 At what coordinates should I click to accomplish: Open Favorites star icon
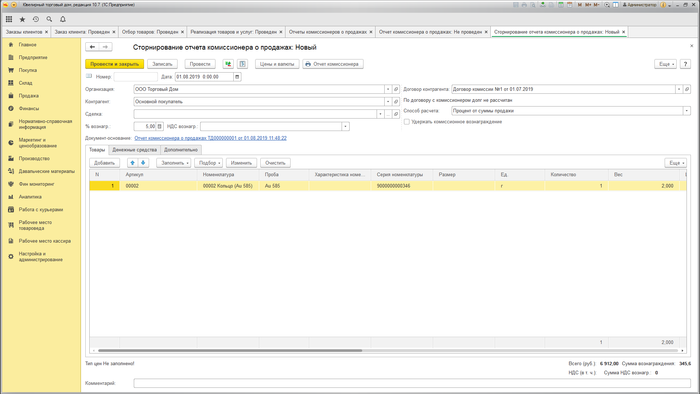(22, 19)
